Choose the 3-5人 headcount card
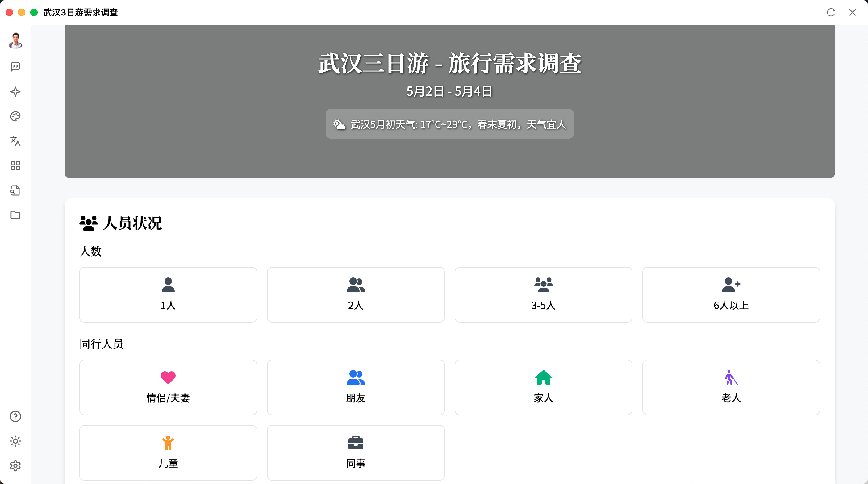 (544, 295)
